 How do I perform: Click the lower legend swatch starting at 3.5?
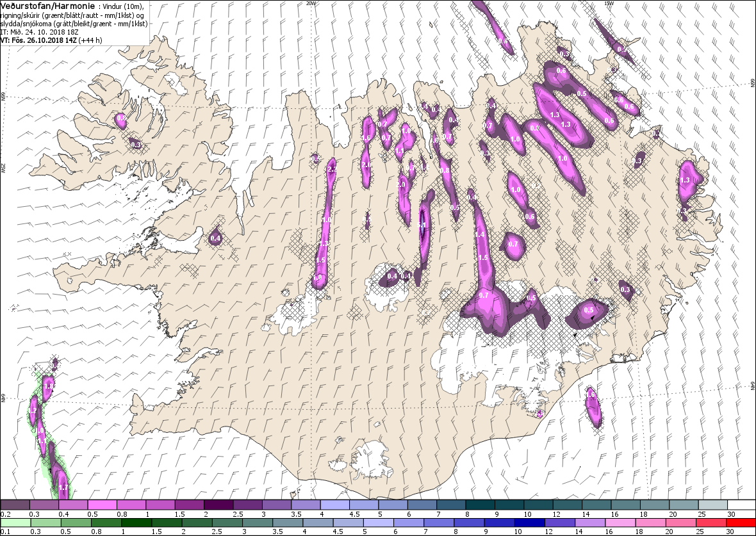point(288,523)
